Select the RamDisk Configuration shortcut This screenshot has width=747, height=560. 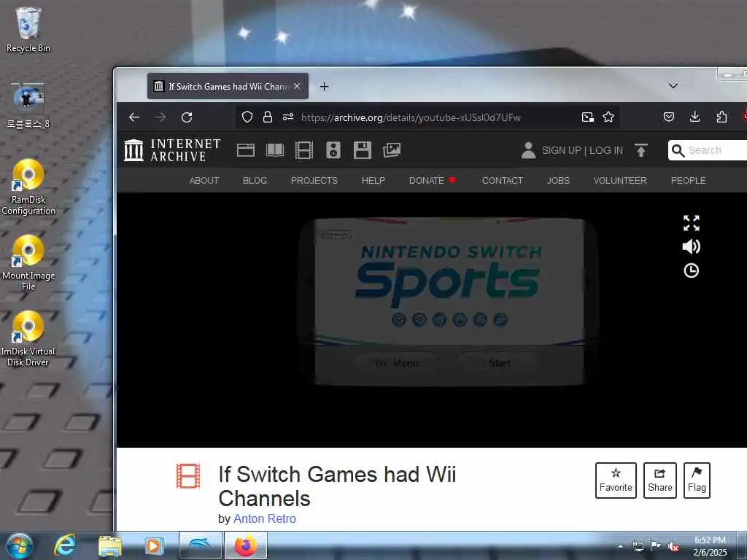(28, 187)
